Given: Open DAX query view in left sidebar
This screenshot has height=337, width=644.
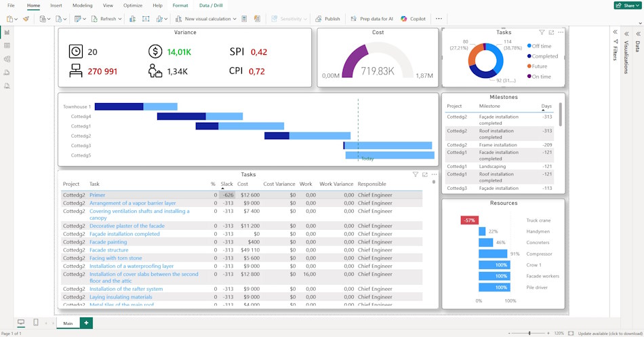Looking at the screenshot, I should click(7, 73).
